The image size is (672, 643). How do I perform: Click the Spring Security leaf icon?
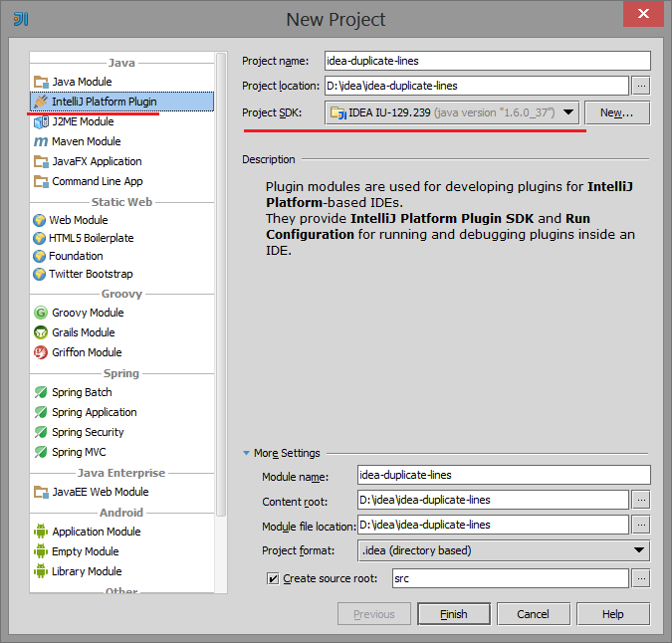click(x=41, y=432)
